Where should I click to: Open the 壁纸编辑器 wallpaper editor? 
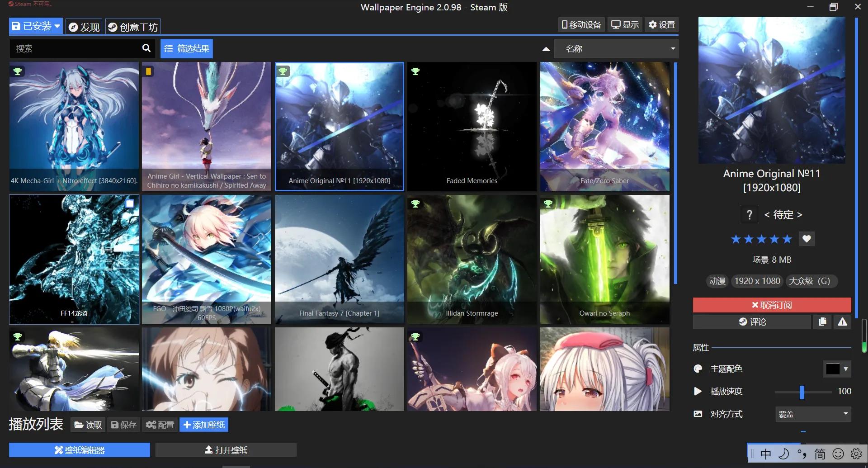point(80,450)
